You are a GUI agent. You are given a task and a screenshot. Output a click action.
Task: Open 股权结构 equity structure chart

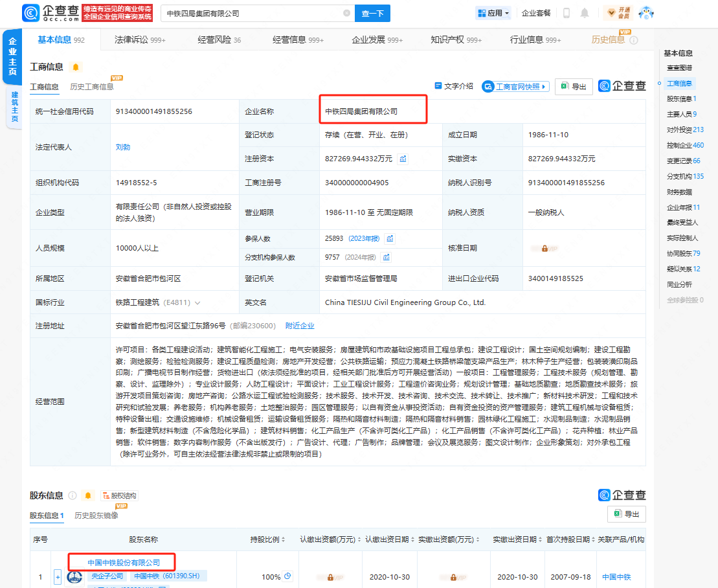(x=120, y=495)
